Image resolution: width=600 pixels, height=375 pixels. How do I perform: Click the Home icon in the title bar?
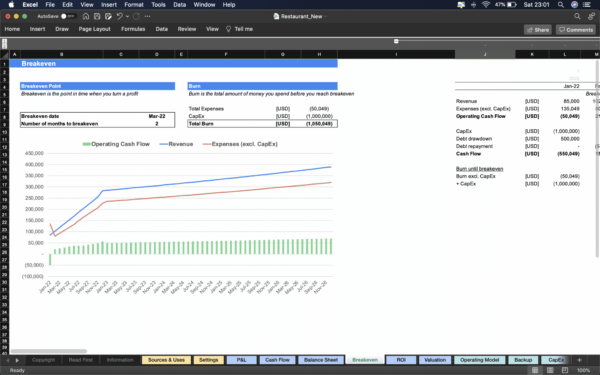86,16
